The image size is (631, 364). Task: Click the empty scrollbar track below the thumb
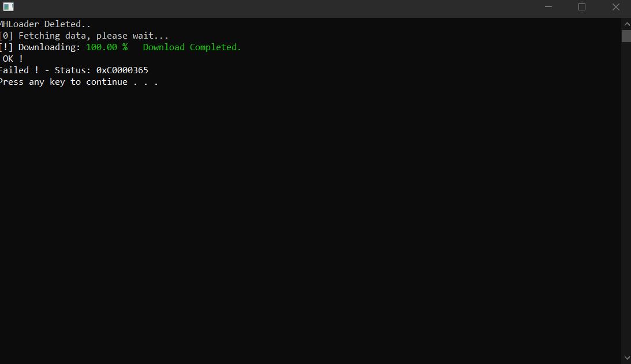click(x=626, y=197)
